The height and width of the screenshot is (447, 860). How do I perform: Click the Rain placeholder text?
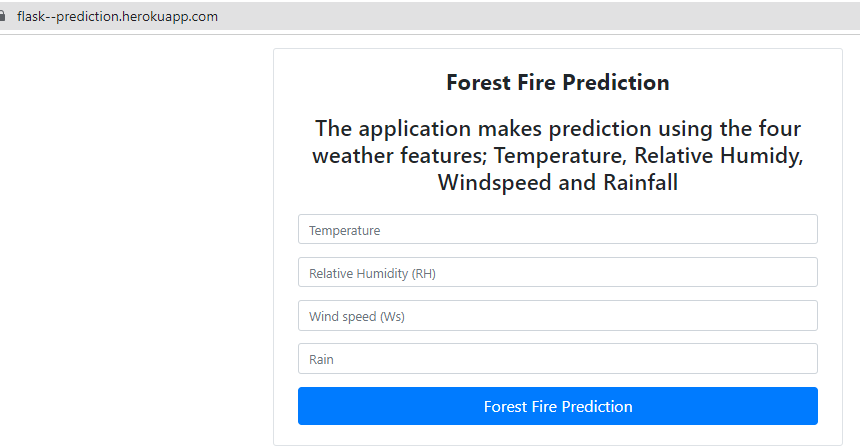321,359
